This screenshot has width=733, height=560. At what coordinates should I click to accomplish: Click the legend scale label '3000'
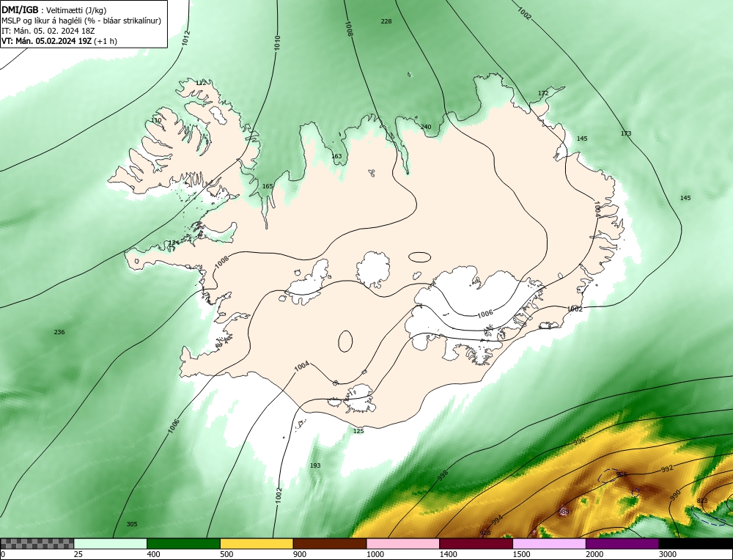click(x=668, y=554)
